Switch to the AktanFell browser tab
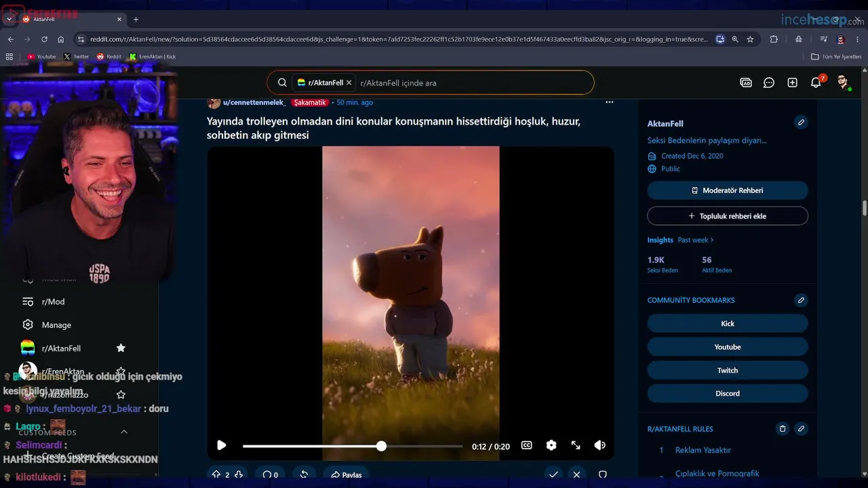Screen dimensions: 868x488 [x=72, y=19]
